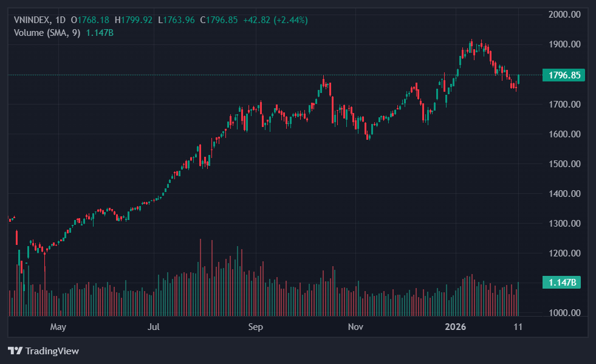This screenshot has width=596, height=364.
Task: Click the 1D interval label
Action: [x=61, y=20]
